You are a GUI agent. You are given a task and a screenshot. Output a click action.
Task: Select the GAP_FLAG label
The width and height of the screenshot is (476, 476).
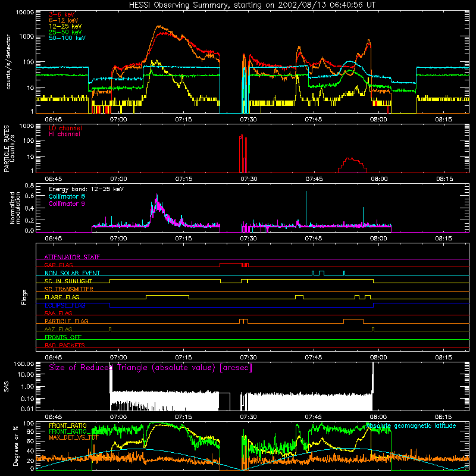pos(58,265)
